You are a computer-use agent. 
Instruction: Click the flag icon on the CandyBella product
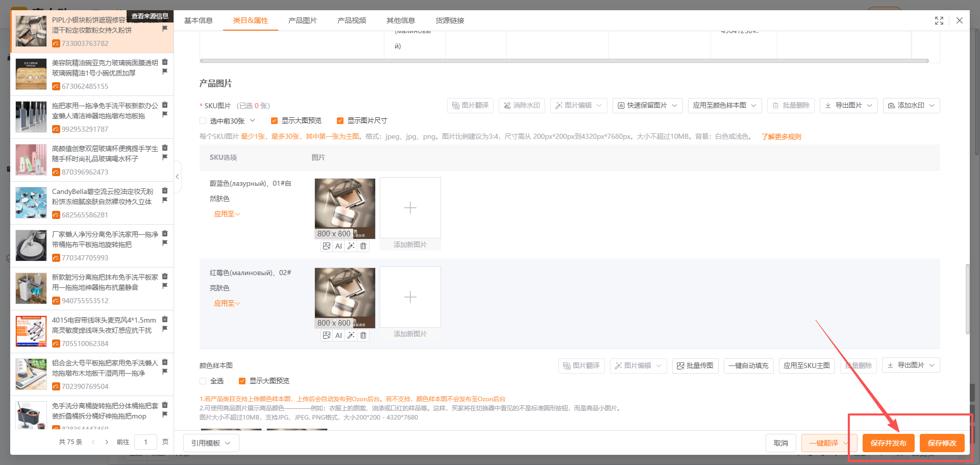(x=165, y=200)
